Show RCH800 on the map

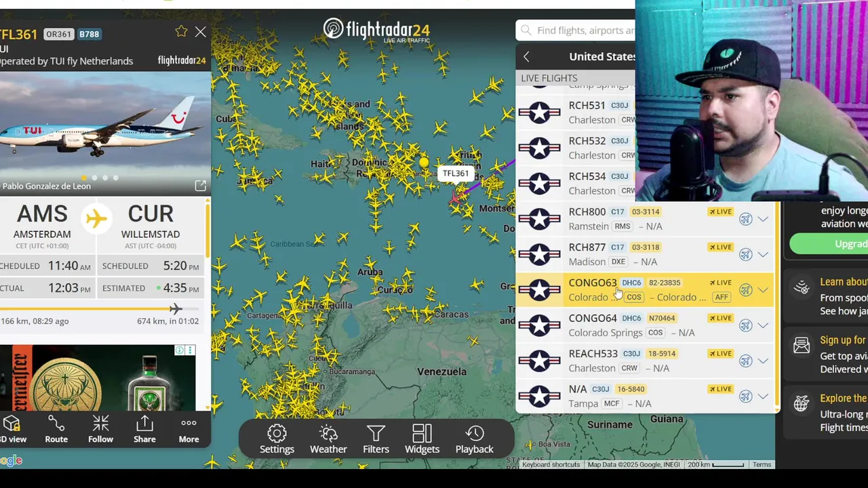pos(745,219)
